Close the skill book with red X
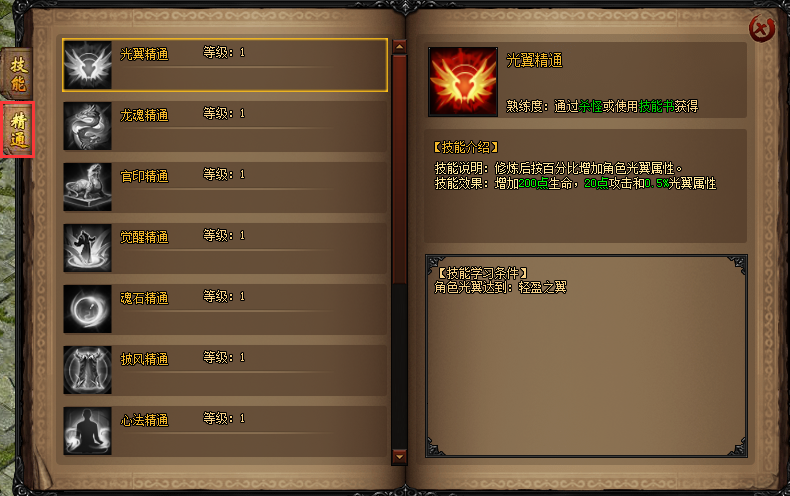The width and height of the screenshot is (790, 496). (761, 28)
